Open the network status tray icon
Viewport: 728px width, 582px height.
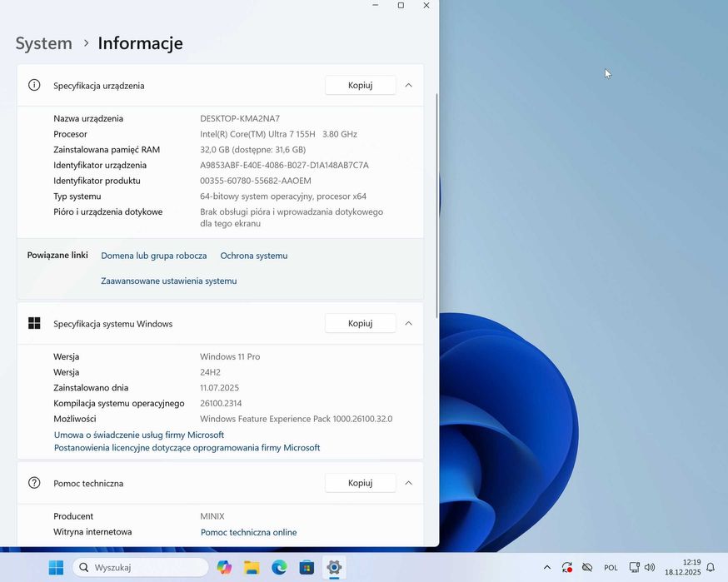[x=634, y=567]
